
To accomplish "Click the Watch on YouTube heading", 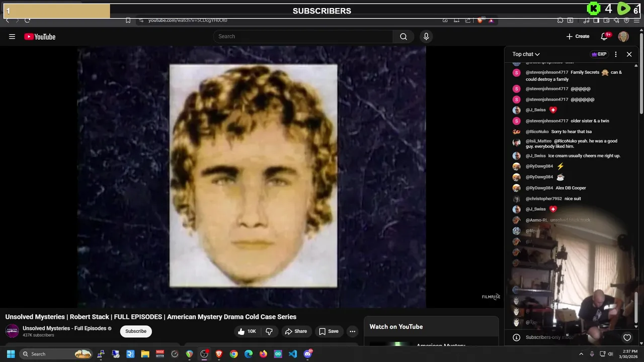I will point(396,327).
